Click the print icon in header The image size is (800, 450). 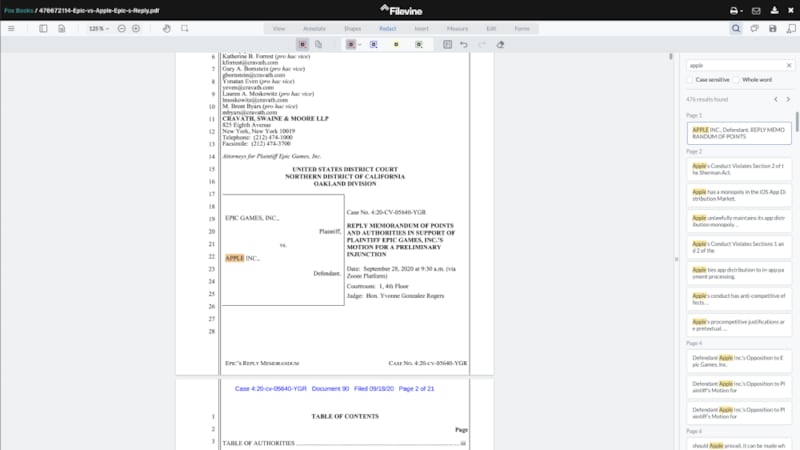click(734, 10)
